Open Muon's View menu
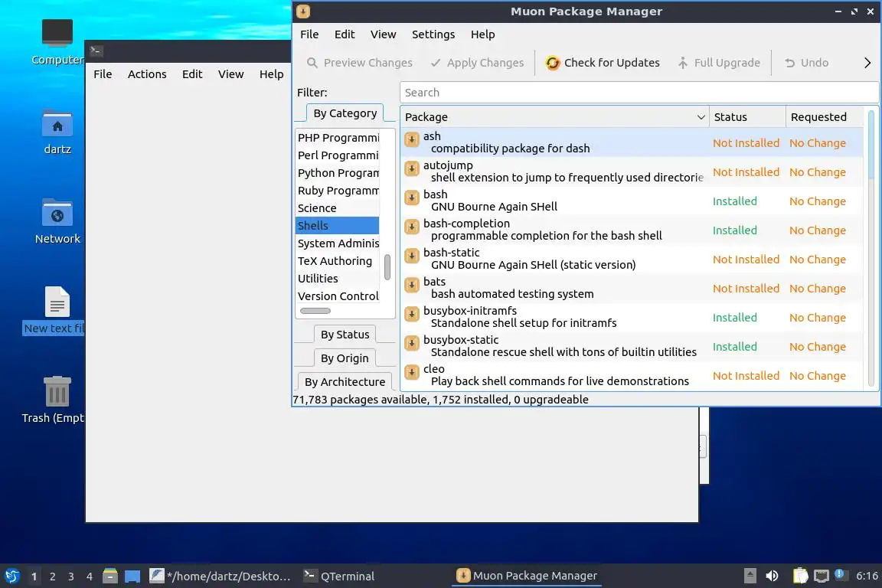Viewport: 882px width, 588px height. click(383, 34)
